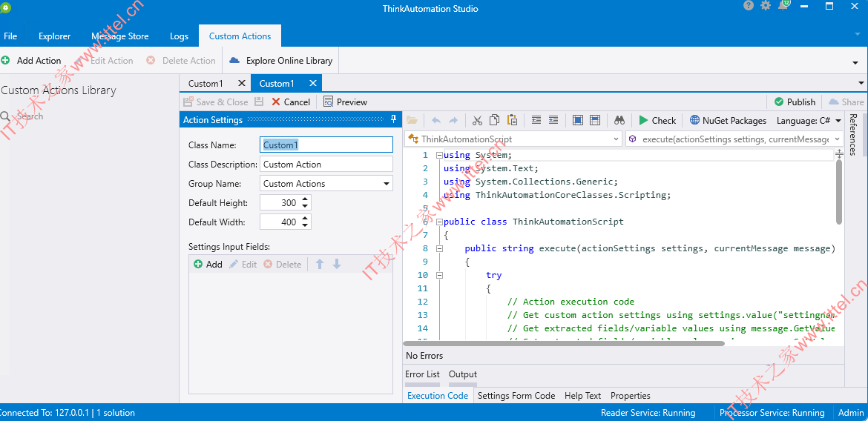Decrease Default Width stepper
868x421 pixels.
click(x=304, y=226)
